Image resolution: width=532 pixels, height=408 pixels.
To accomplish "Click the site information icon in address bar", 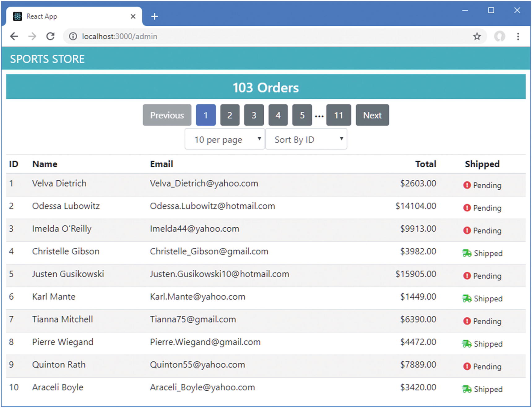I will (73, 37).
